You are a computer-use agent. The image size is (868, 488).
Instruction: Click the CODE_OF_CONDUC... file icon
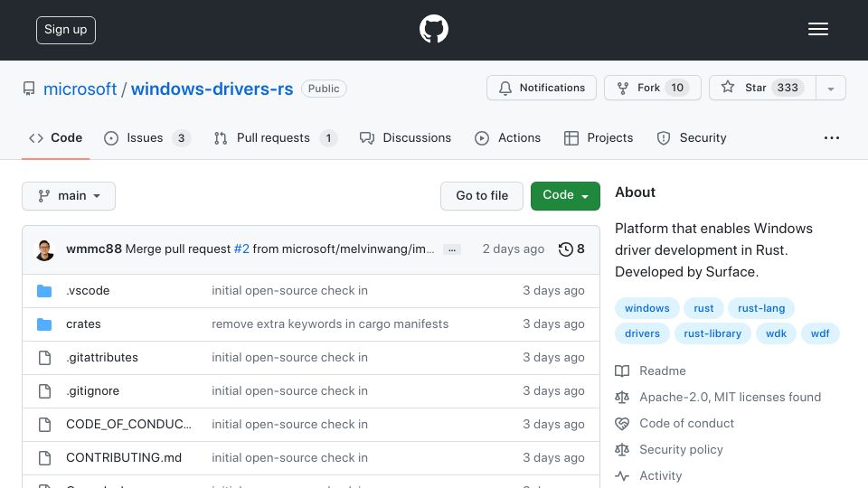coord(44,425)
